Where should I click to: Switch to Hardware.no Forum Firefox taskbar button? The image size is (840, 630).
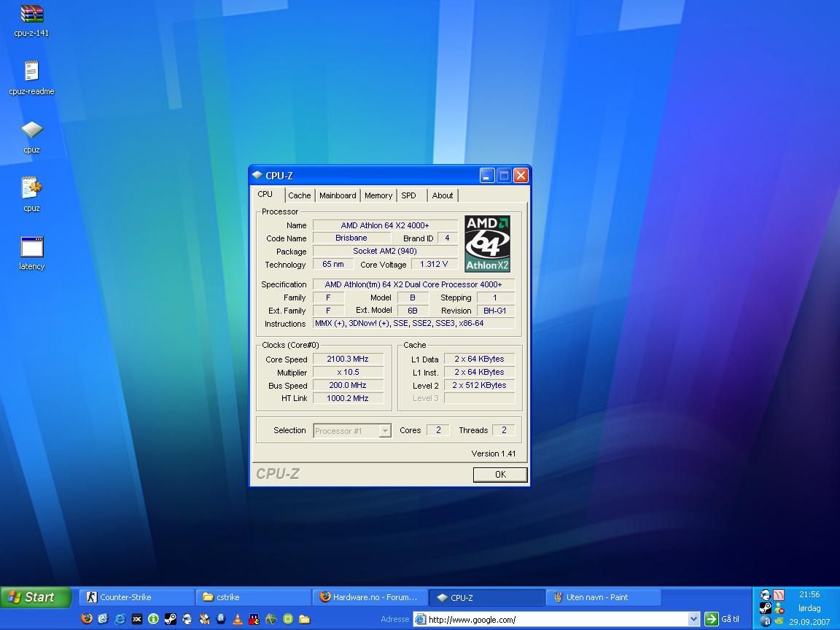pos(370,597)
